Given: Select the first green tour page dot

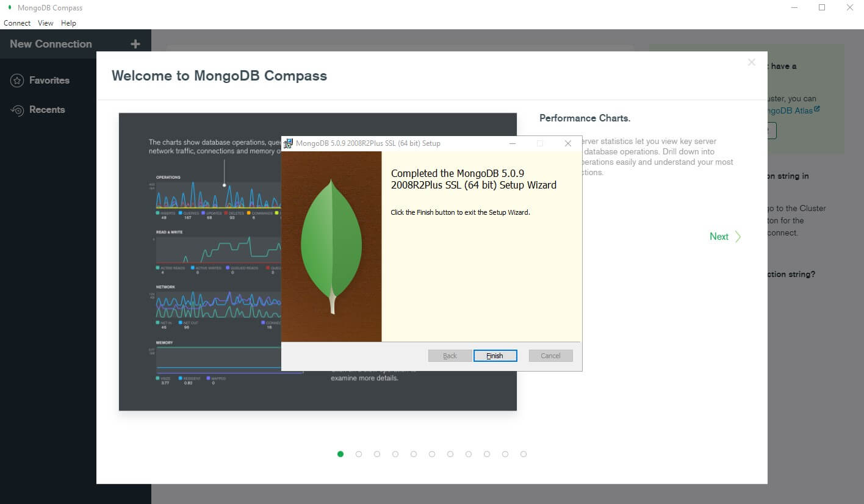Looking at the screenshot, I should coord(340,454).
